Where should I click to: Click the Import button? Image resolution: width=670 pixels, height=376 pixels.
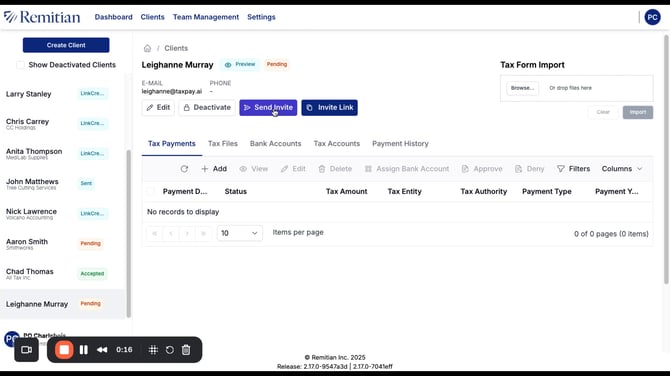pos(638,112)
